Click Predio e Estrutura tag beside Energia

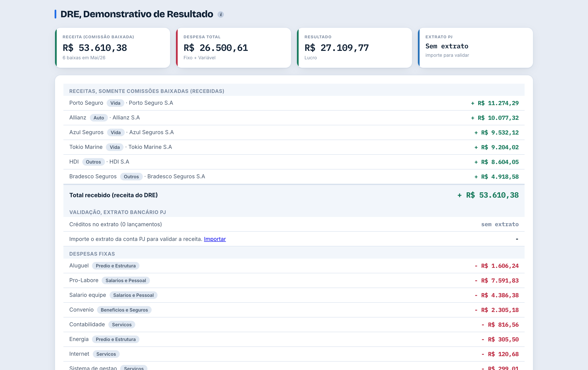pos(115,339)
